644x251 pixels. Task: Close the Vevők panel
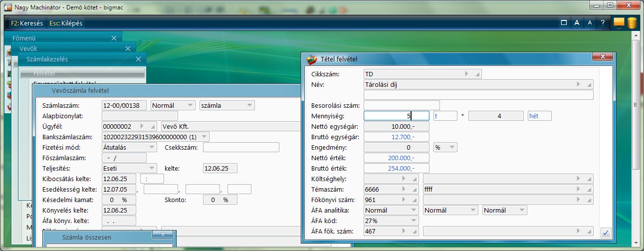pos(128,48)
